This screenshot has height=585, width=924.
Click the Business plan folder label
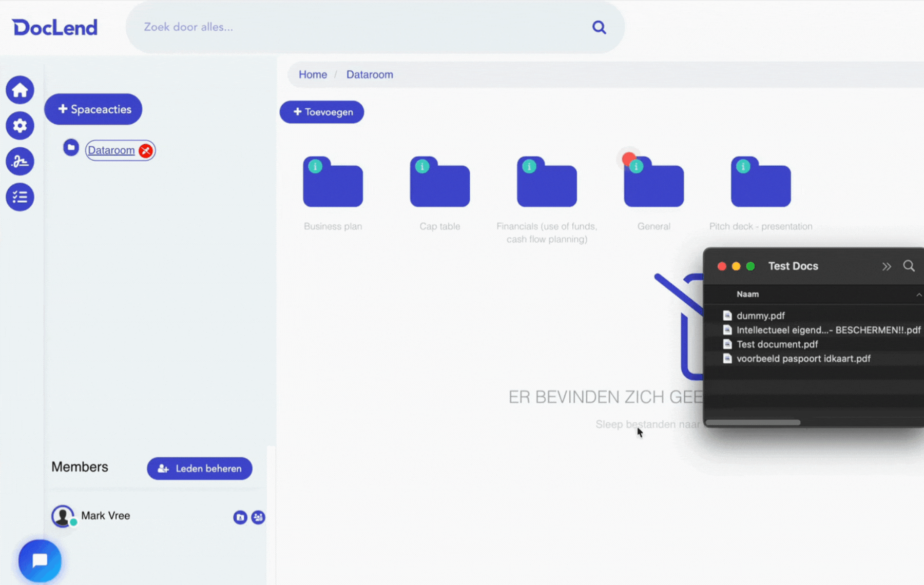[333, 226]
